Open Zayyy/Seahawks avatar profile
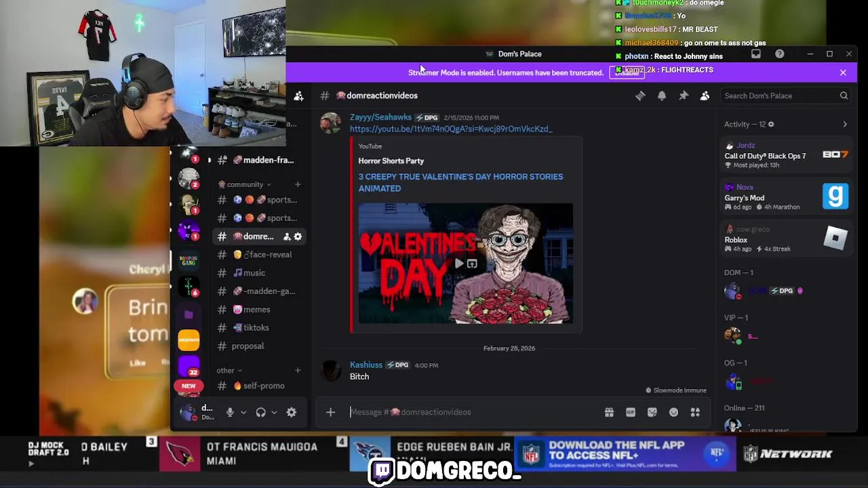The height and width of the screenshot is (488, 868). (331, 123)
